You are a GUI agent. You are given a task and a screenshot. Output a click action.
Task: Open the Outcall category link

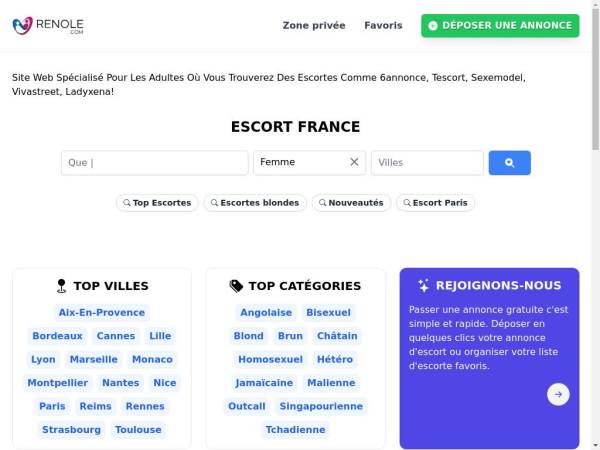247,406
